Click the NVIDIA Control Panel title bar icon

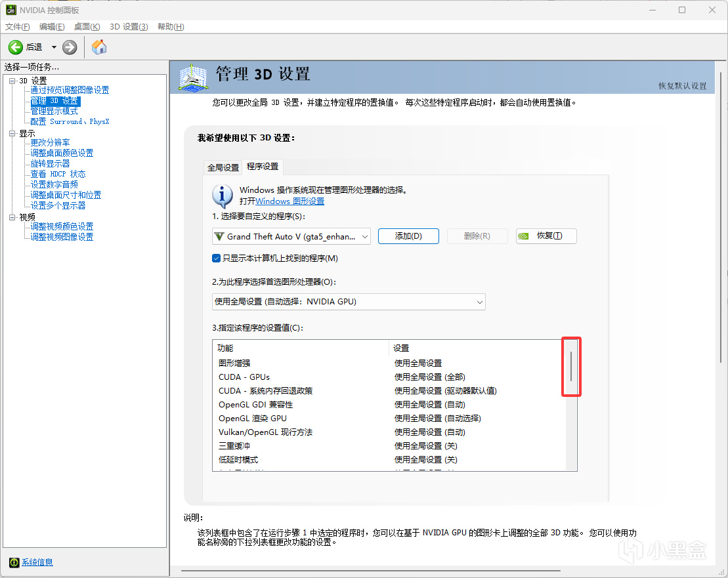click(11, 10)
